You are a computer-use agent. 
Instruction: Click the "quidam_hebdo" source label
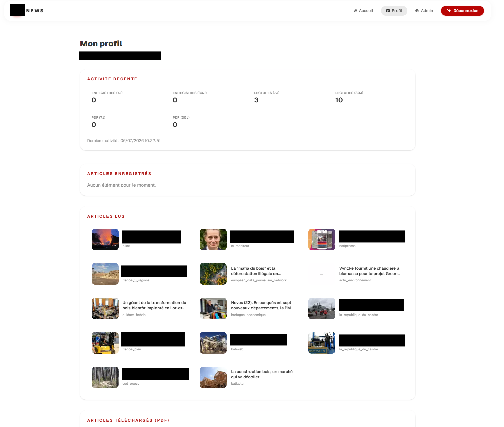[134, 315]
